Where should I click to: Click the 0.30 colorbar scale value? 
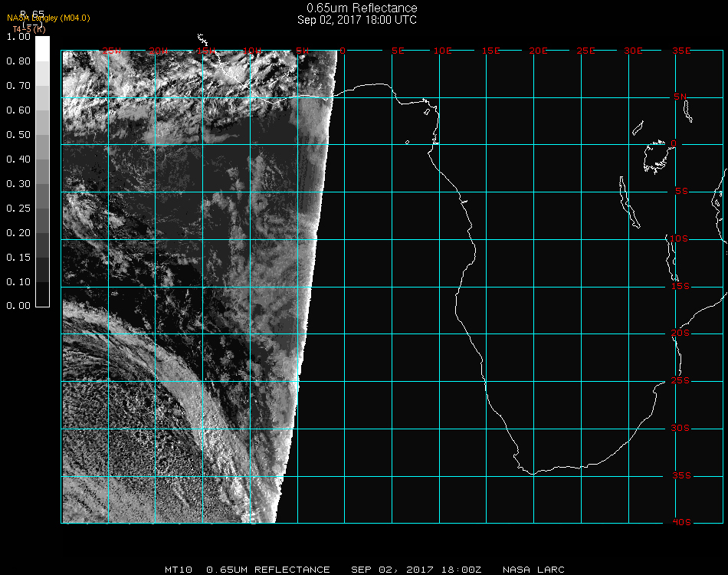[x=18, y=184]
